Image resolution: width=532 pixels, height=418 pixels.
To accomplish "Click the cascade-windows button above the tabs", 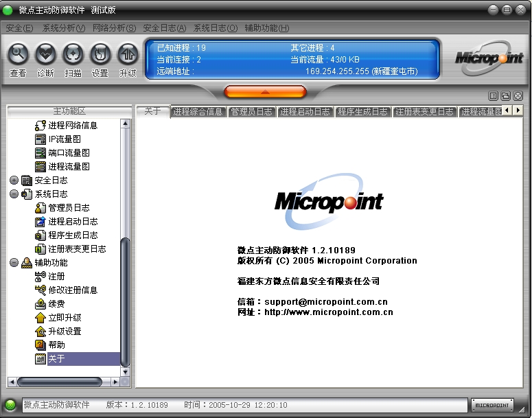I will (x=505, y=96).
